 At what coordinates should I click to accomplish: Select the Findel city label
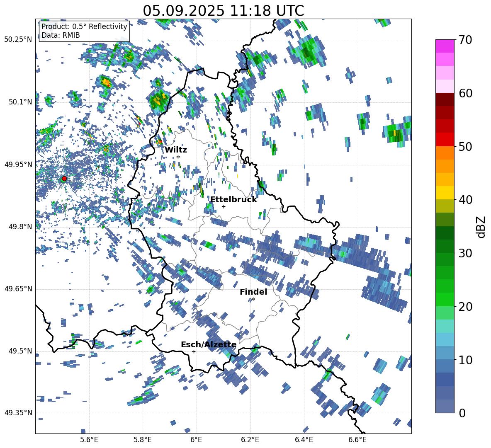(253, 292)
